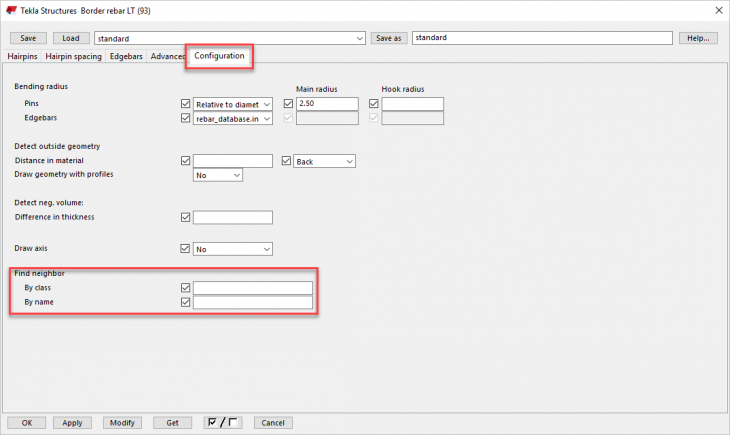The image size is (730, 435).
Task: Click the OK button
Action: coord(27,422)
